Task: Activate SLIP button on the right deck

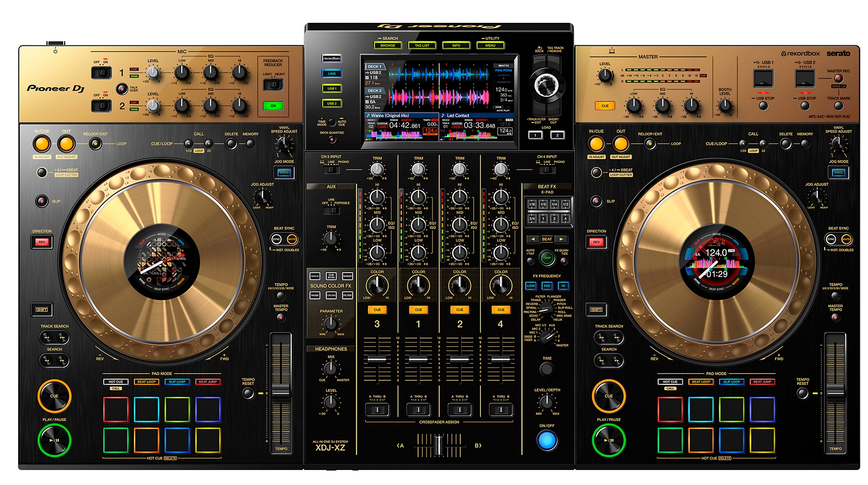Action: (x=596, y=201)
